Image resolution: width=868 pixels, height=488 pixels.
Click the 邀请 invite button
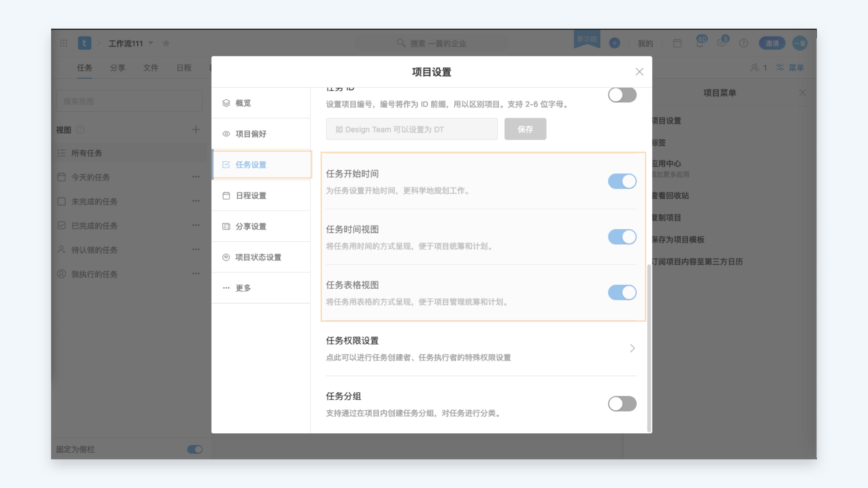click(772, 43)
